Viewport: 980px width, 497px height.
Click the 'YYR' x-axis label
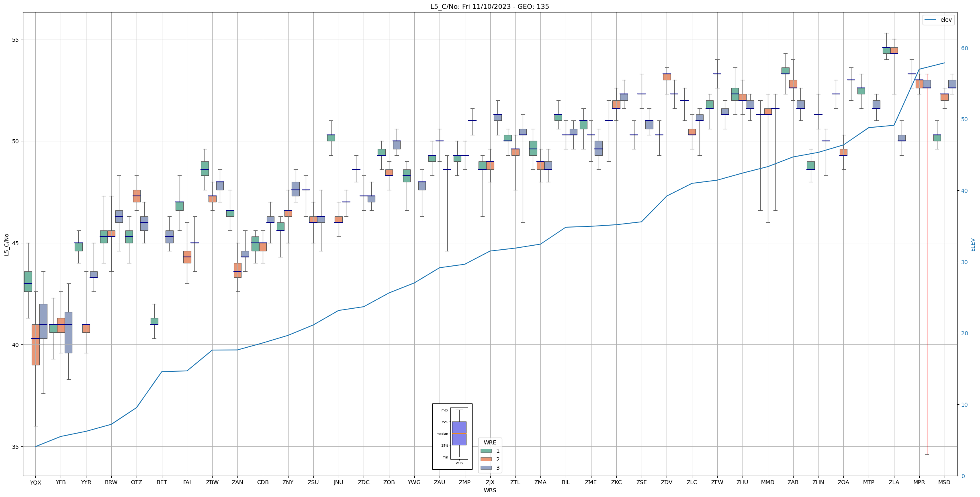tap(86, 482)
